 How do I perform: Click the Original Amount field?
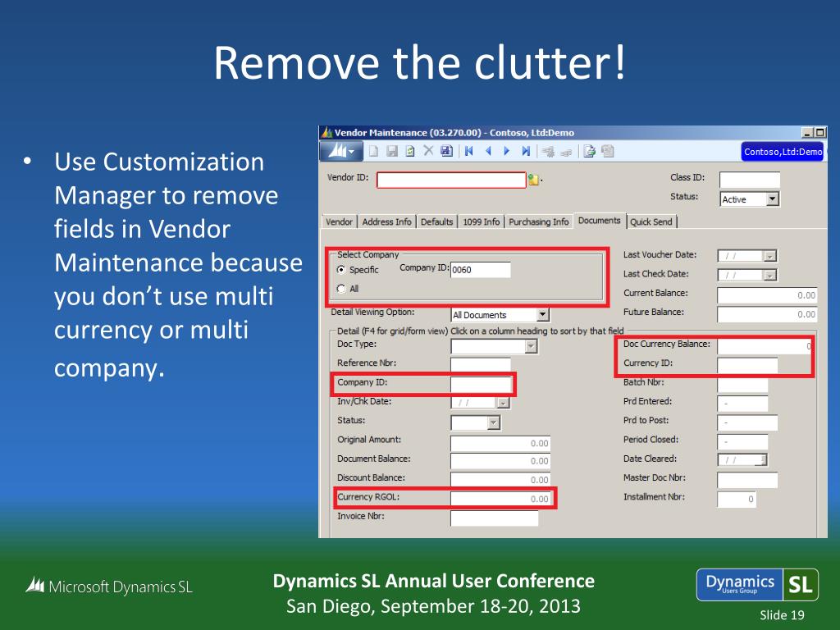click(x=500, y=443)
